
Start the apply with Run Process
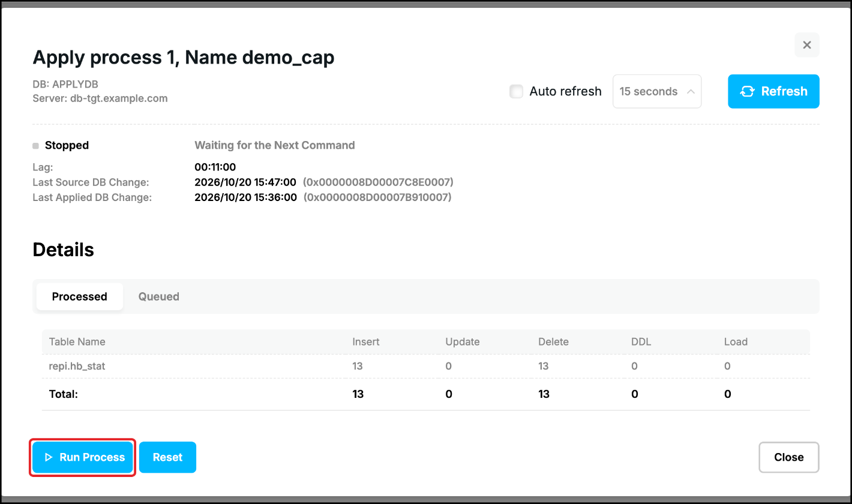click(x=83, y=457)
